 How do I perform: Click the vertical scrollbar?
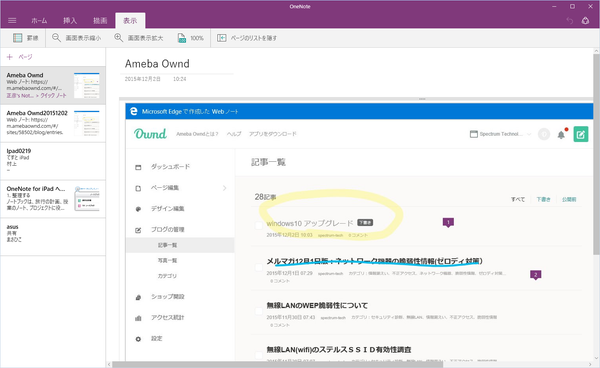click(597, 153)
